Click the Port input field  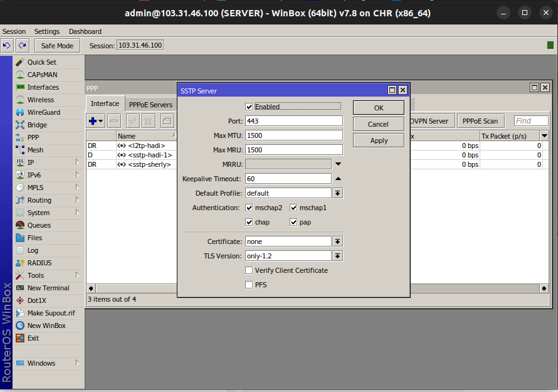(x=294, y=121)
